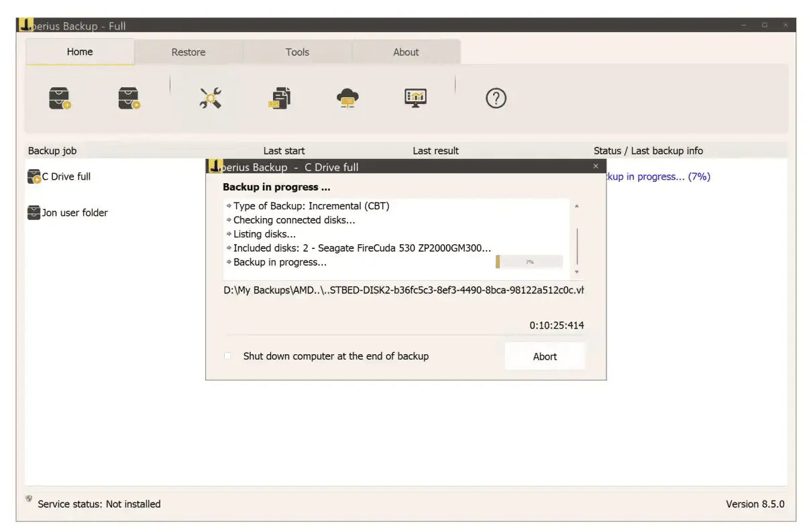This screenshot has height=532, width=805.
Task: Click the backup in progress (7%) status
Action: [658, 177]
